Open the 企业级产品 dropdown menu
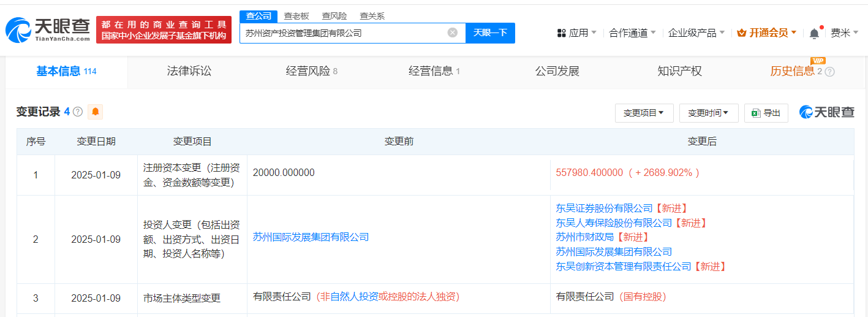868x317 pixels. pyautogui.click(x=696, y=33)
